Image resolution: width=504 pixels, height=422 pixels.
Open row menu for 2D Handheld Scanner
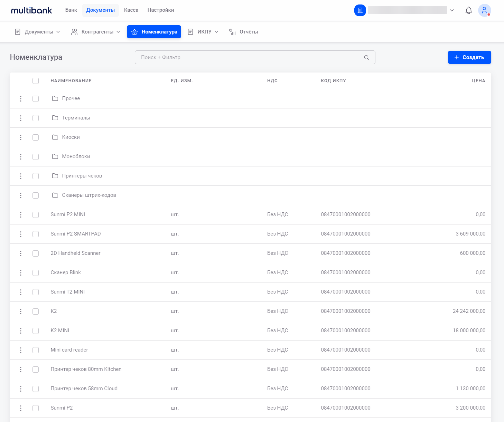point(21,253)
